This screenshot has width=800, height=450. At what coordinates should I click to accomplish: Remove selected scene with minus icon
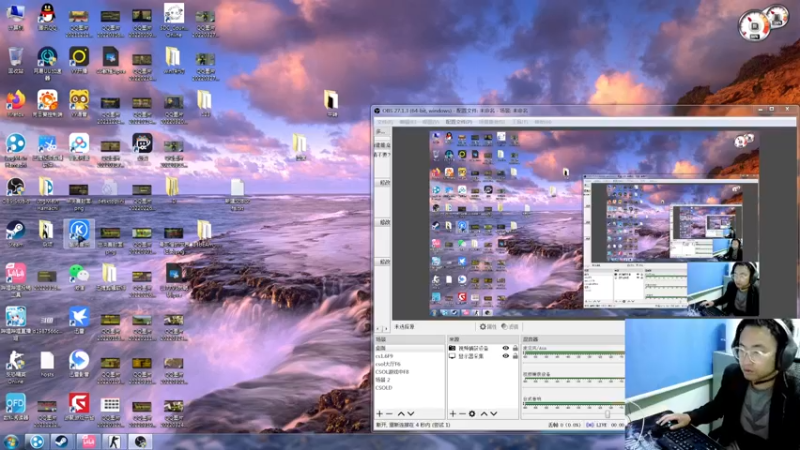pos(389,414)
